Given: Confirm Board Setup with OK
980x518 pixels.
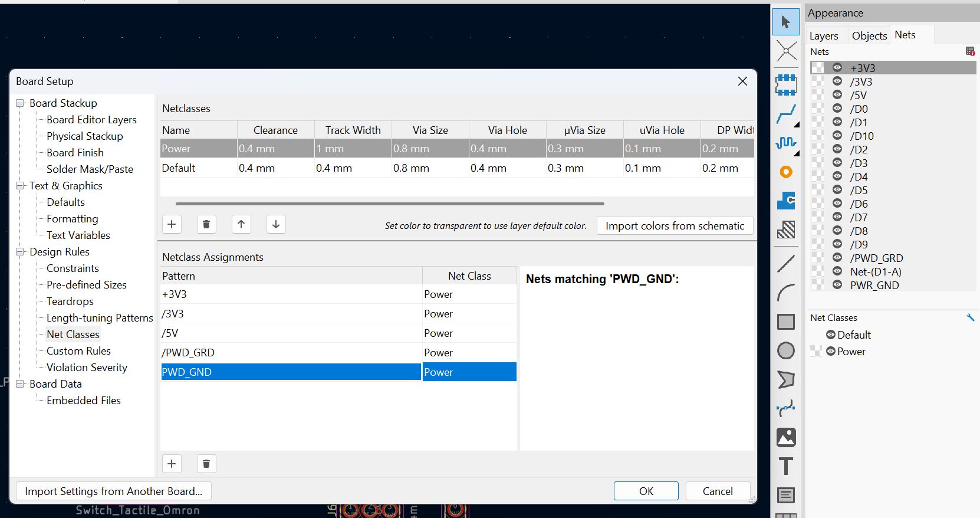Looking at the screenshot, I should (x=646, y=491).
